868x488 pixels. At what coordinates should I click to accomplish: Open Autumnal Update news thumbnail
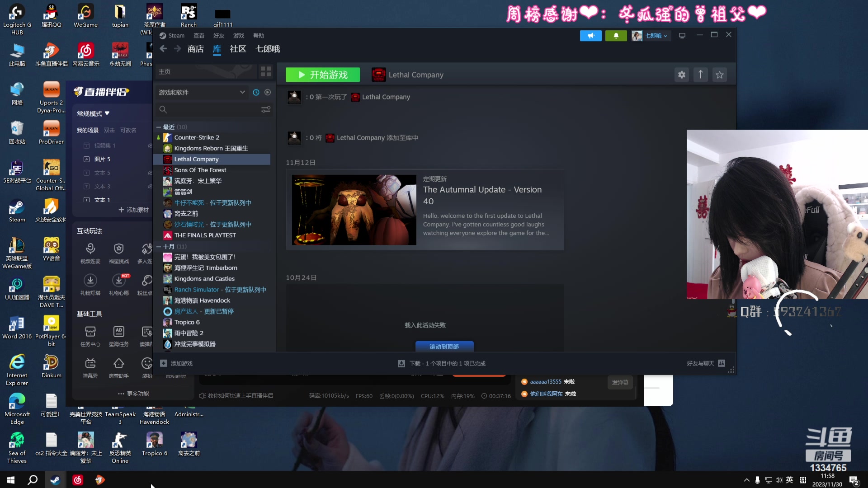[x=354, y=210]
